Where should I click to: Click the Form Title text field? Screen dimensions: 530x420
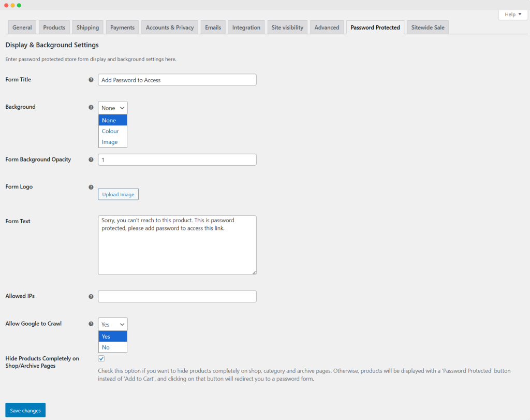click(x=177, y=80)
